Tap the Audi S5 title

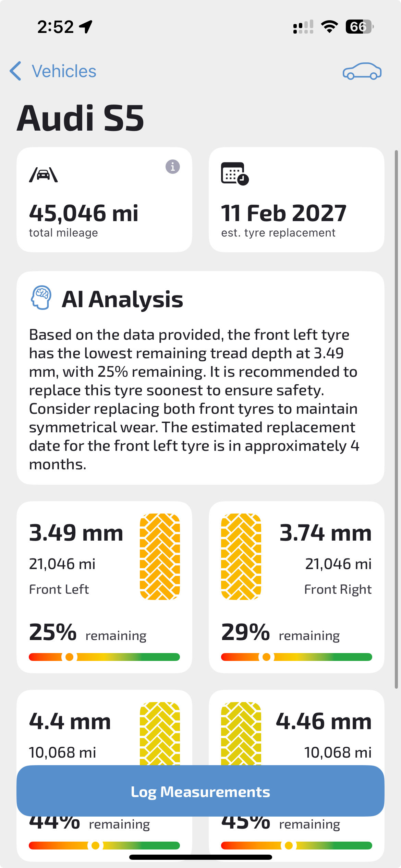(81, 118)
